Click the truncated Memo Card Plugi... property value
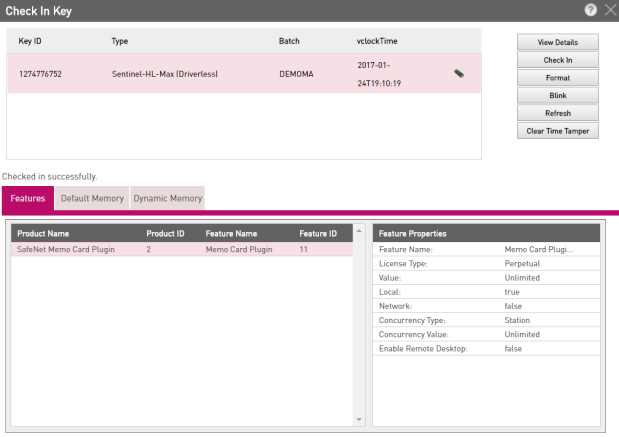Image resolution: width=619 pixels, height=437 pixels. [539, 249]
